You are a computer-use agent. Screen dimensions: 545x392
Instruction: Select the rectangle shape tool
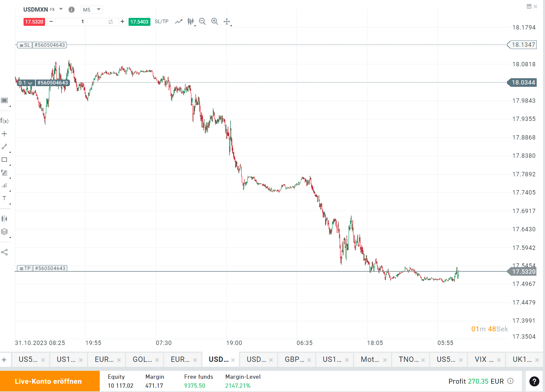tap(4, 160)
